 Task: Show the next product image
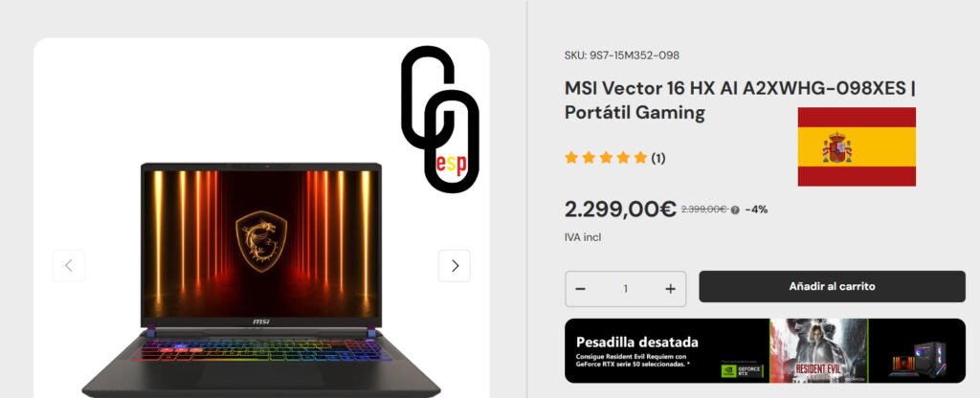click(x=455, y=266)
